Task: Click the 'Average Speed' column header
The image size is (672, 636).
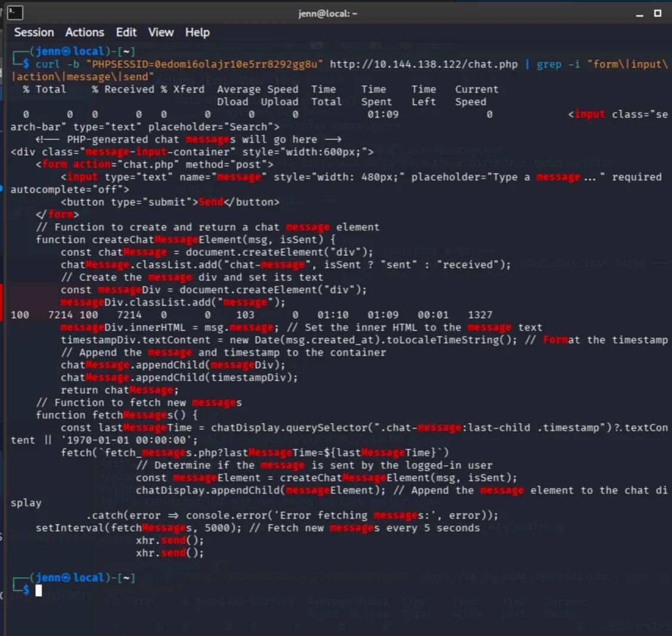Action: 257,89
